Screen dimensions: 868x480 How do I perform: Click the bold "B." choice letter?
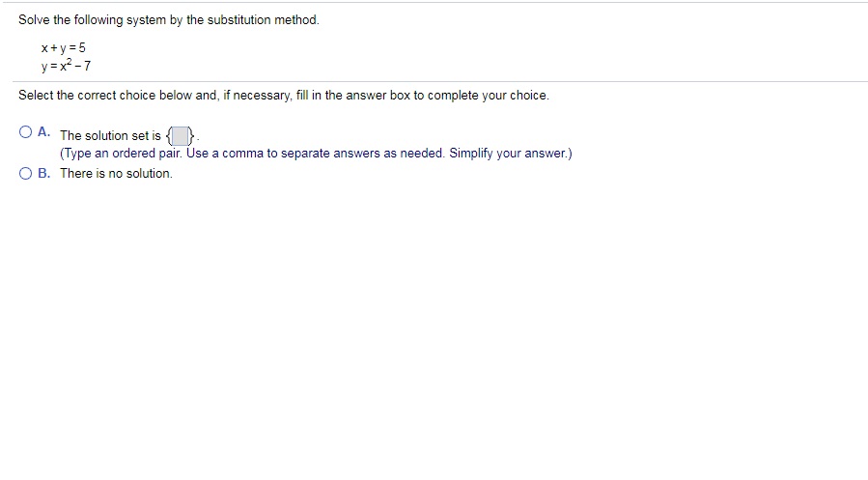(44, 173)
